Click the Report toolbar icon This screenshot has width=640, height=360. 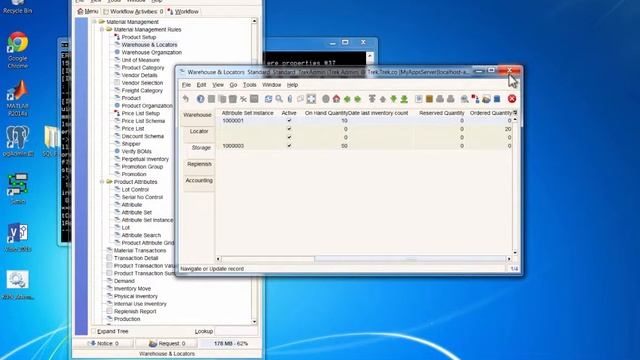[419, 99]
